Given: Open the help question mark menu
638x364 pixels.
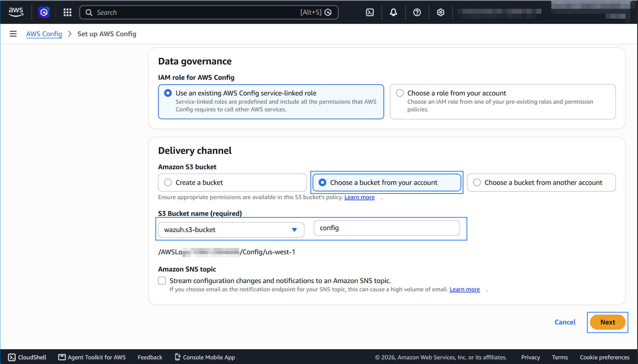Looking at the screenshot, I should (x=417, y=12).
